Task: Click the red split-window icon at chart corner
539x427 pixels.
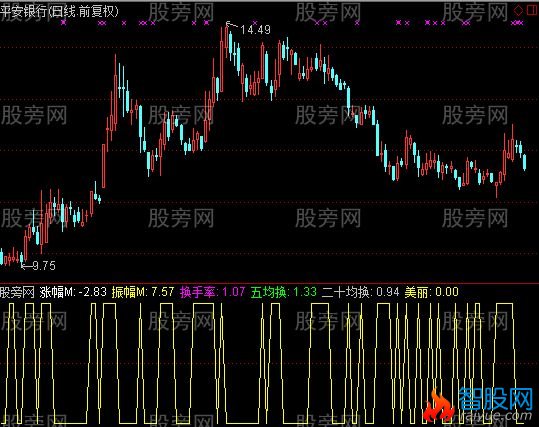Action: (532, 10)
